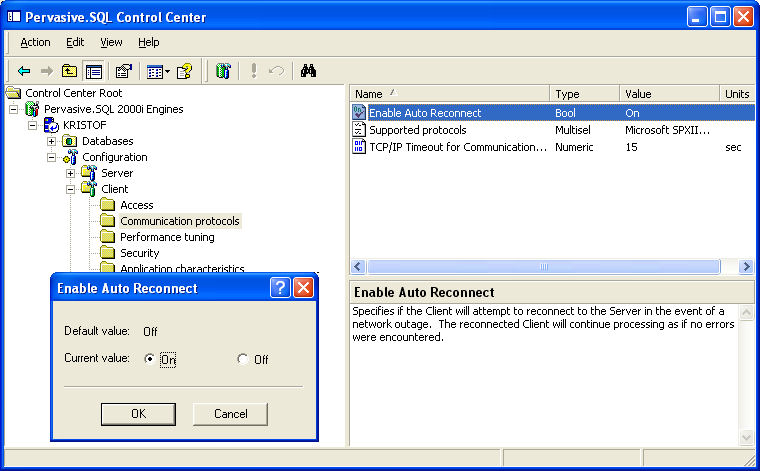Collapse the Configuration node

click(x=51, y=157)
